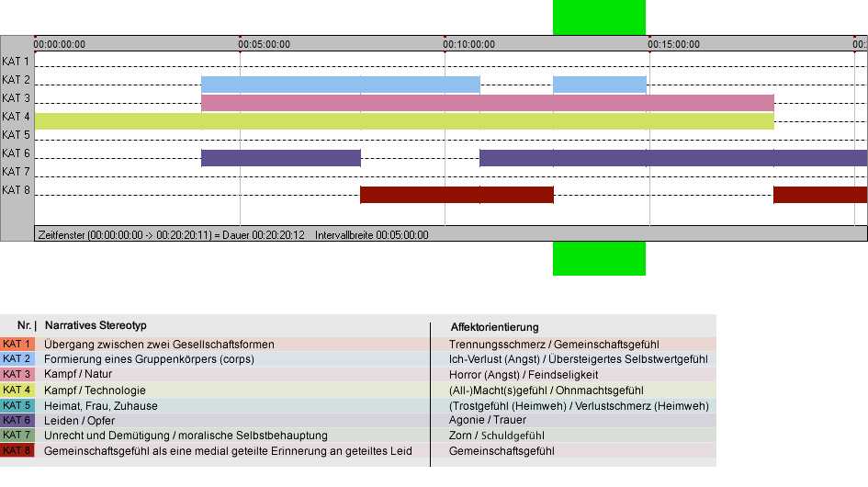Image resolution: width=868 pixels, height=487 pixels.
Task: Select the last dark red KAT 8 segment
Action: coord(820,195)
